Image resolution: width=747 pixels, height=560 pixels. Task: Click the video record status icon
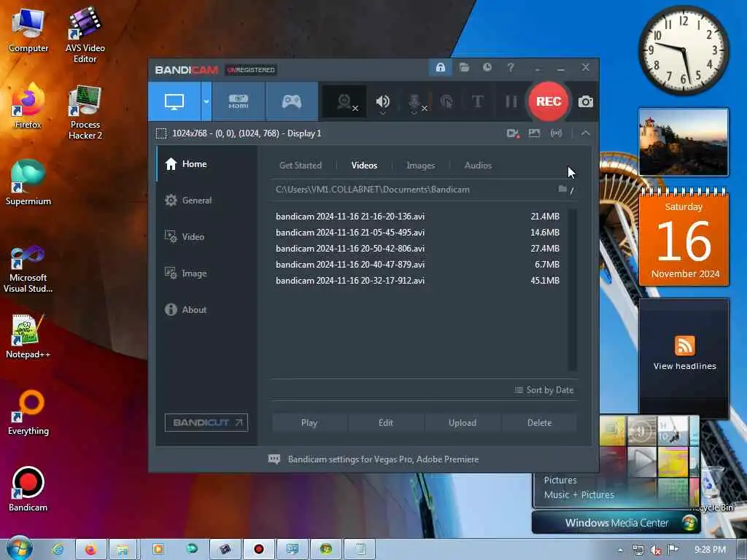513,133
